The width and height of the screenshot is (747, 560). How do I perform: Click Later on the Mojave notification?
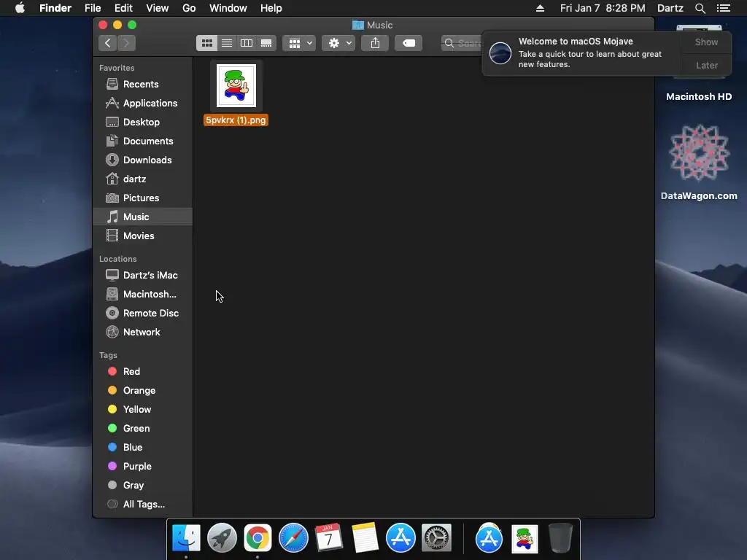[x=706, y=65]
